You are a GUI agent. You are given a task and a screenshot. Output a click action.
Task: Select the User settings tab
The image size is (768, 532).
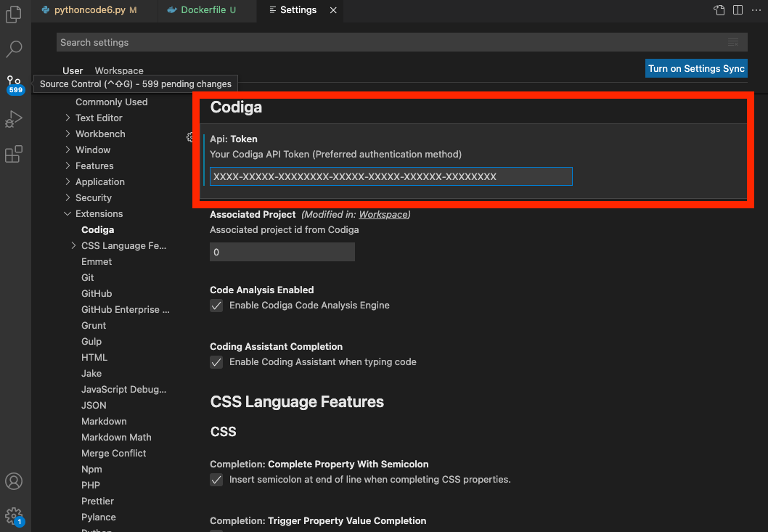[x=73, y=70]
